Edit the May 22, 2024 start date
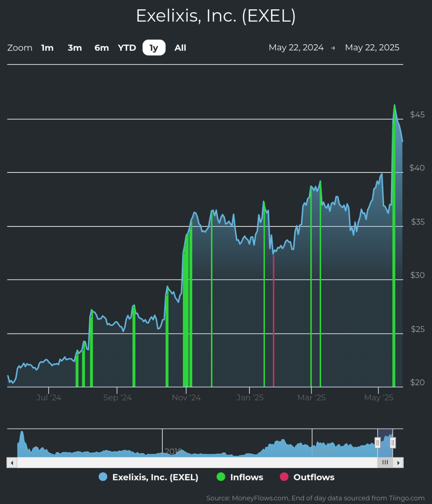The height and width of the screenshot is (504, 432). point(296,47)
